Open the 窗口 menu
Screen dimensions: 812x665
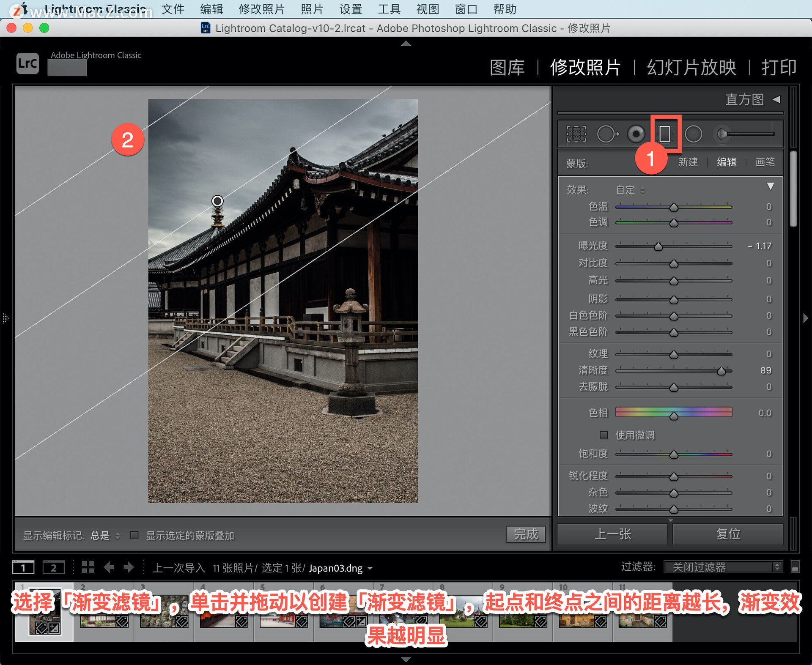[x=466, y=9]
